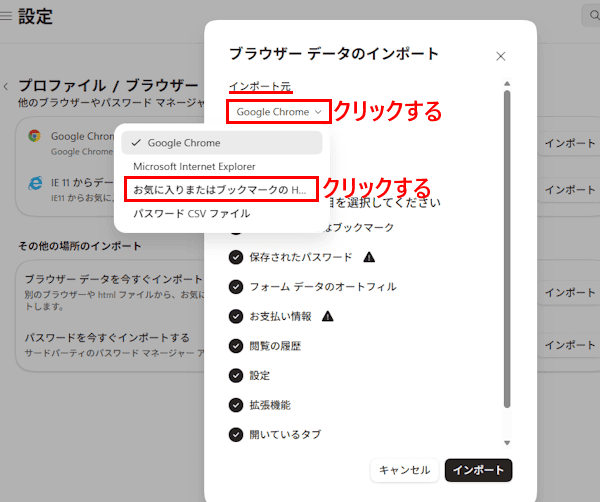Uncheck 開いているタブ checkbox

tap(236, 435)
